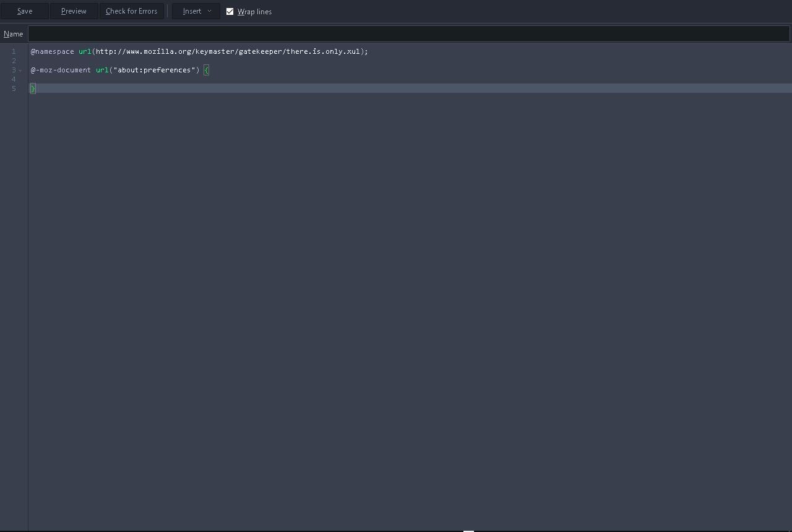Image resolution: width=792 pixels, height=532 pixels.
Task: Click the opening brace on line 3
Action: (x=207, y=70)
